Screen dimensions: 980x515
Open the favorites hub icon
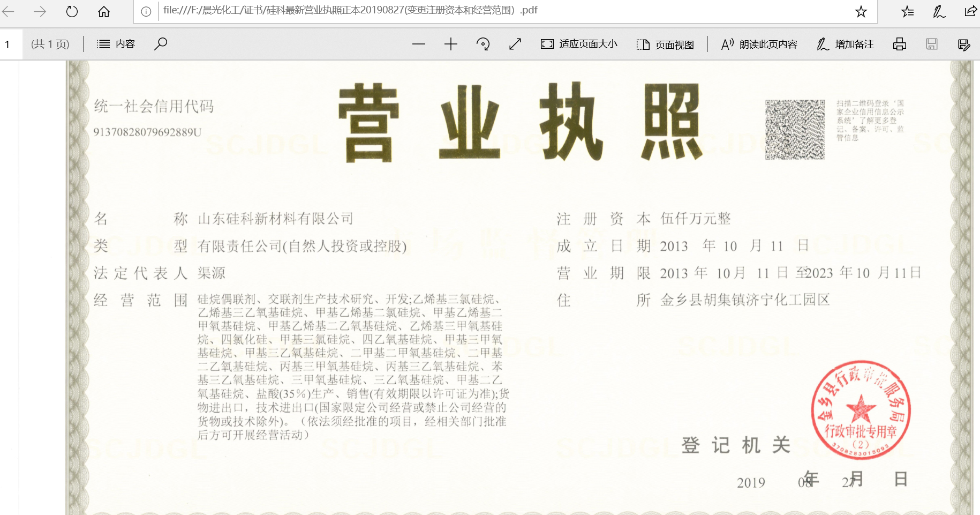point(907,11)
